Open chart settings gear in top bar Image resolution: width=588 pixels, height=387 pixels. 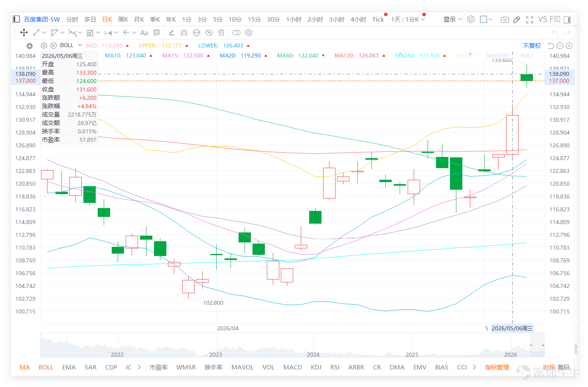[x=471, y=19]
